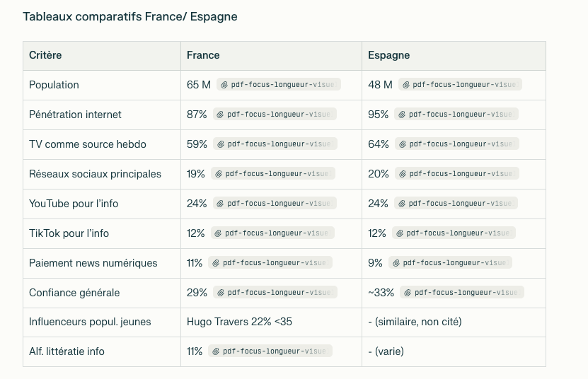This screenshot has height=379, width=588.
Task: Click paperclip icon beside Spain's 64% TV figure
Action: point(403,144)
